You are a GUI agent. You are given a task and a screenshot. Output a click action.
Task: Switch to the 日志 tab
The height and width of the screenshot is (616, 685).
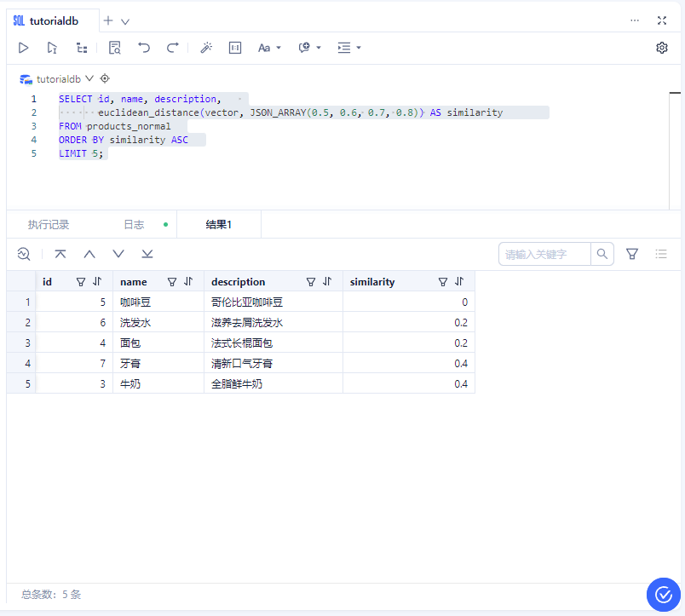pos(134,225)
